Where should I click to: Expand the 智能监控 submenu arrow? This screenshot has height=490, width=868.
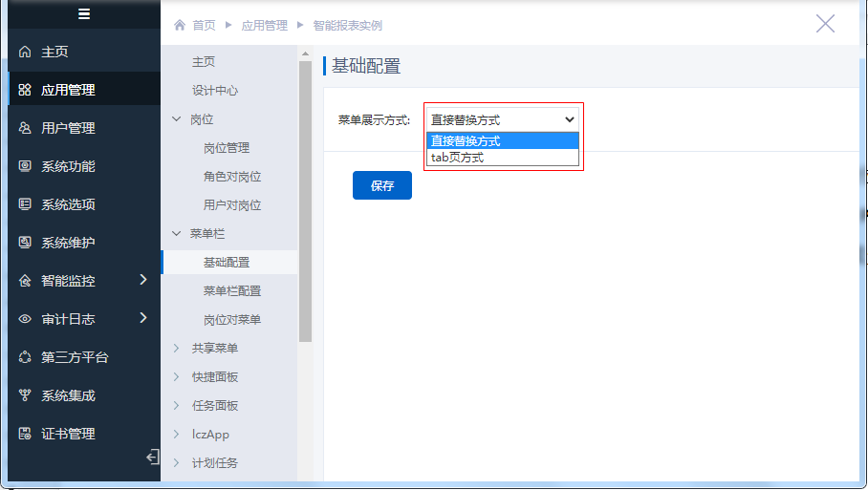click(x=143, y=280)
